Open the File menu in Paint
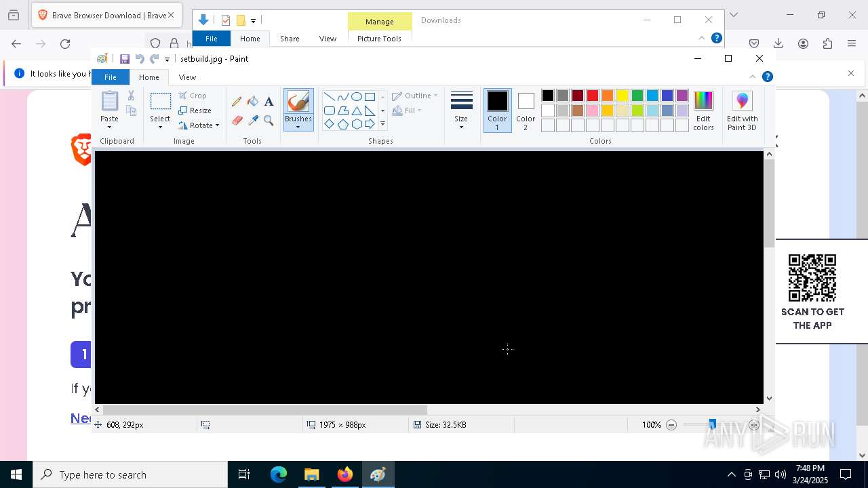 coord(110,77)
